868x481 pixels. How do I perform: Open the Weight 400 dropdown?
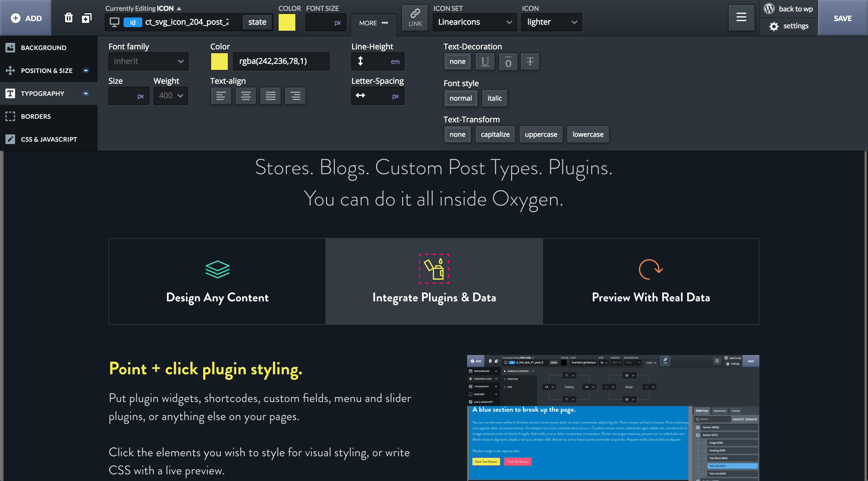click(x=171, y=96)
